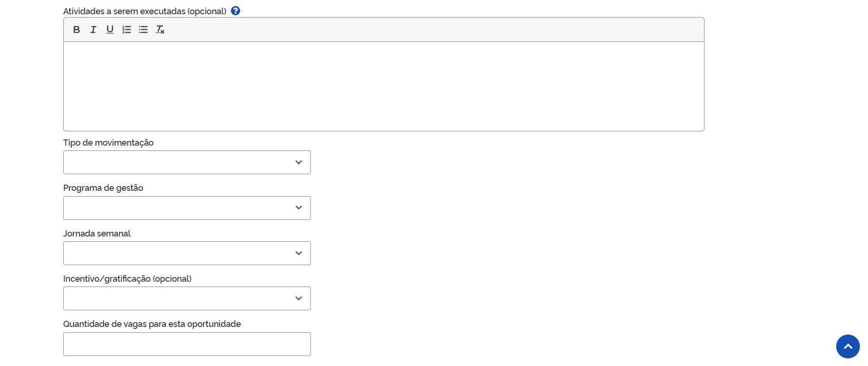The image size is (868, 366).
Task: Clear text formatting in the editor
Action: (x=160, y=30)
